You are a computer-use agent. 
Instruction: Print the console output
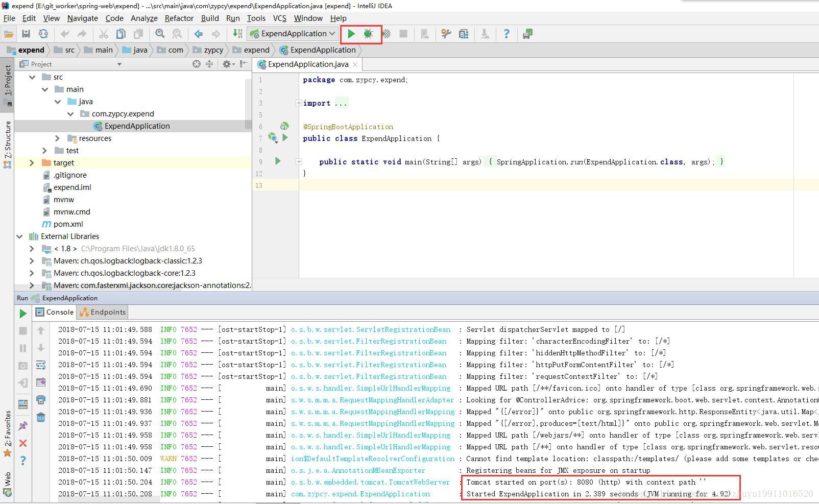pos(41,400)
